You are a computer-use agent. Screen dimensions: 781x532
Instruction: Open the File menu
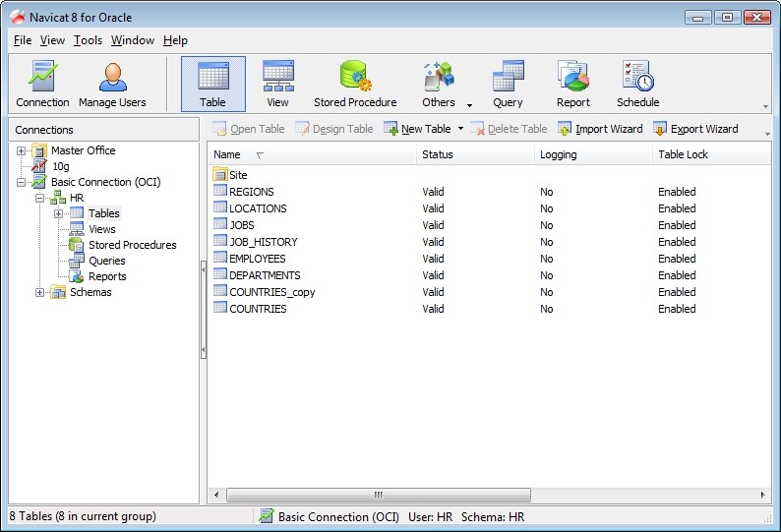tap(23, 40)
